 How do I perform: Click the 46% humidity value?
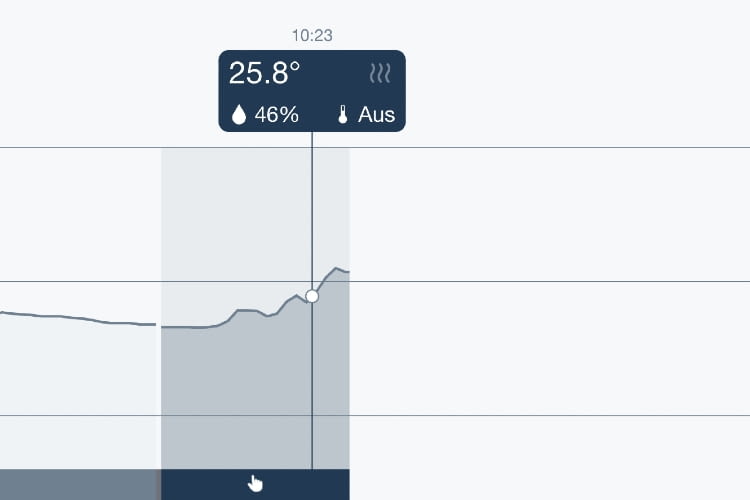tap(276, 115)
